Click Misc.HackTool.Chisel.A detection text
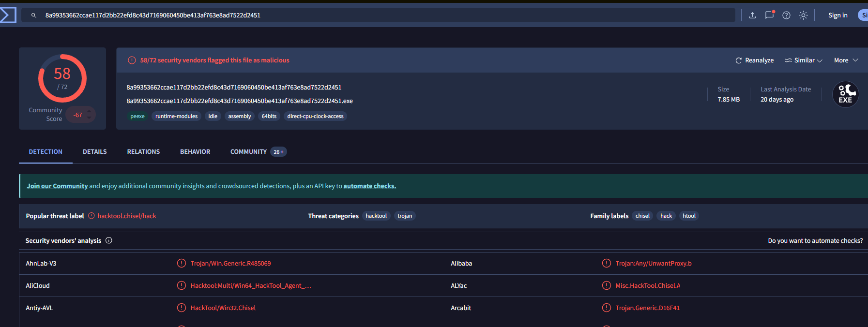The image size is (868, 327). pyautogui.click(x=648, y=286)
